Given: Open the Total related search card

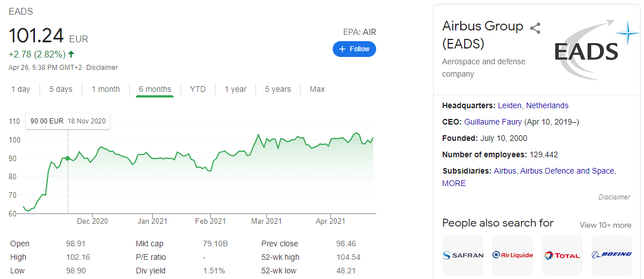Looking at the screenshot, I should tap(562, 255).
